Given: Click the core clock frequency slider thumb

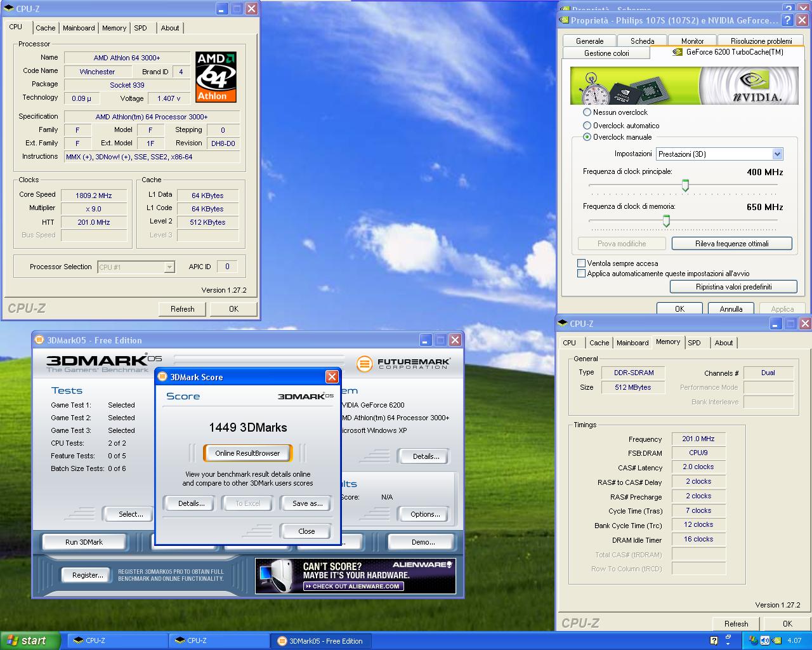Looking at the screenshot, I should click(x=685, y=185).
